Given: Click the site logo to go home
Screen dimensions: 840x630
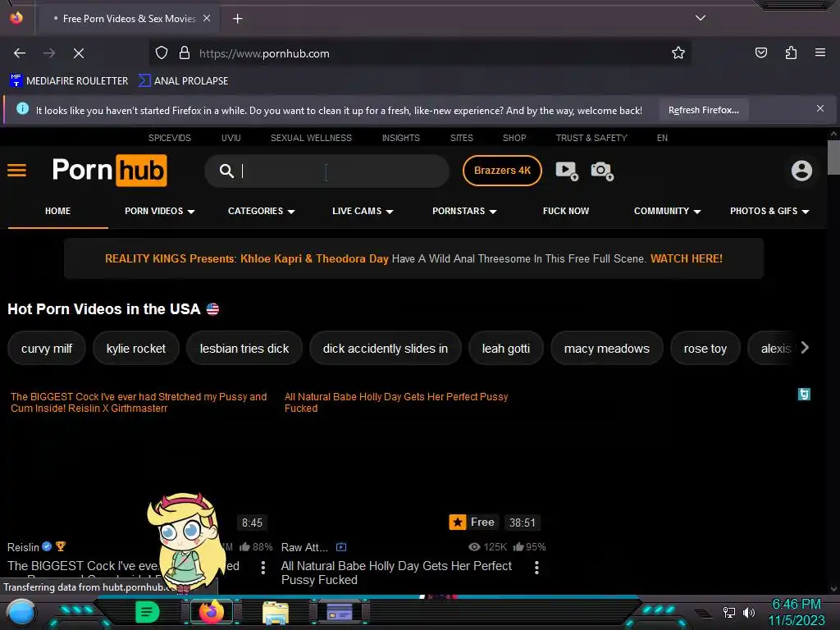Looking at the screenshot, I should pos(109,171).
